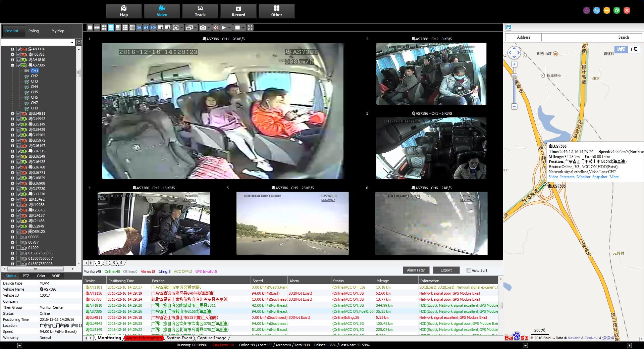Screen dimensions: 644x349
Task: Open the device list search dropdown arrow
Action: pos(72,43)
